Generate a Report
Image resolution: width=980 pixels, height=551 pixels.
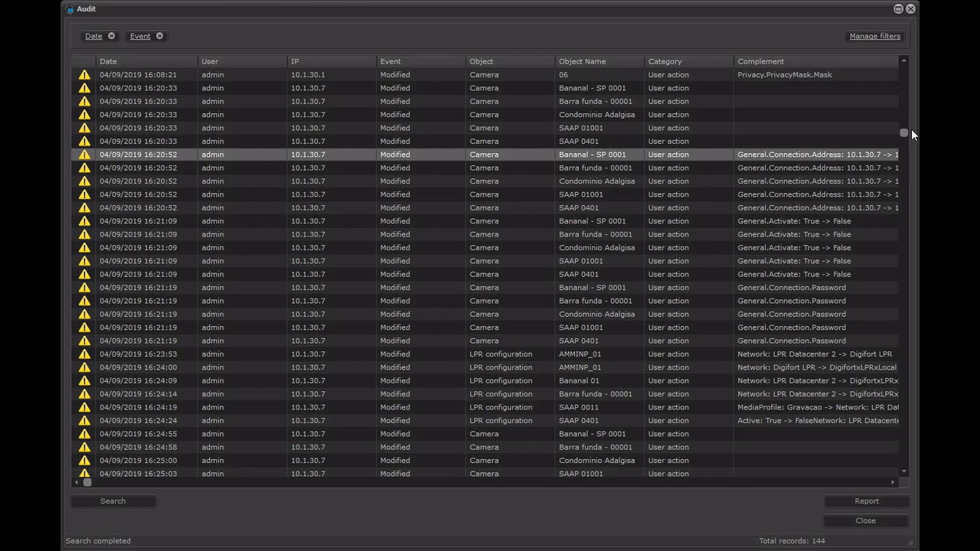[x=867, y=501]
